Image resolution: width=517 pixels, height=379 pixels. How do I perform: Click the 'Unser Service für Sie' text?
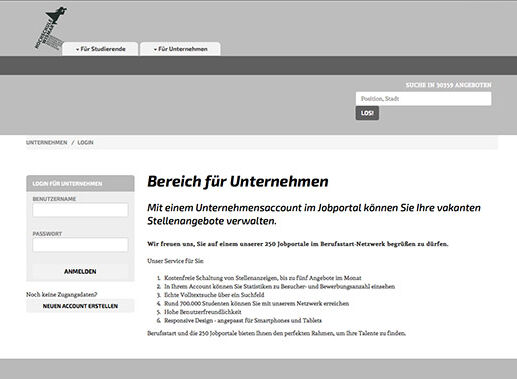tap(175, 261)
